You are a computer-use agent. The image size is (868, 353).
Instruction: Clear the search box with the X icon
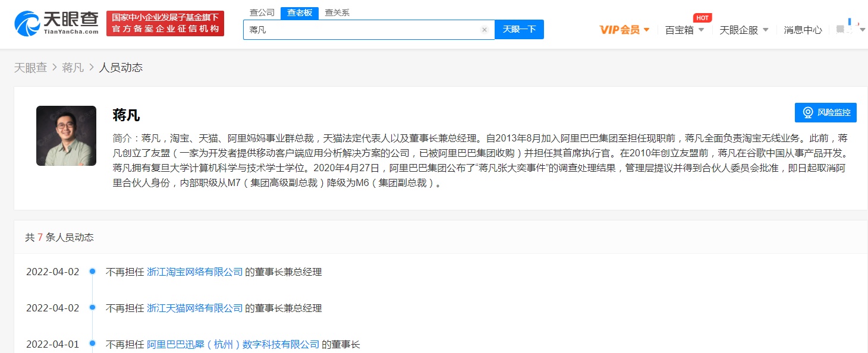point(485,30)
